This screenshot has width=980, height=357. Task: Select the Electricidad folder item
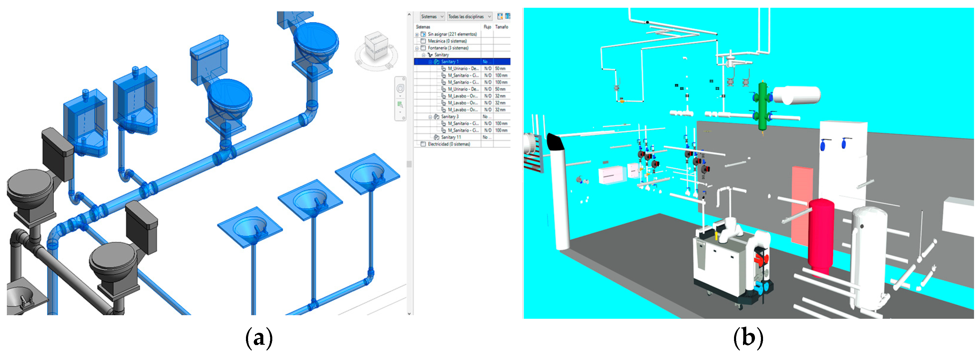coord(448,144)
